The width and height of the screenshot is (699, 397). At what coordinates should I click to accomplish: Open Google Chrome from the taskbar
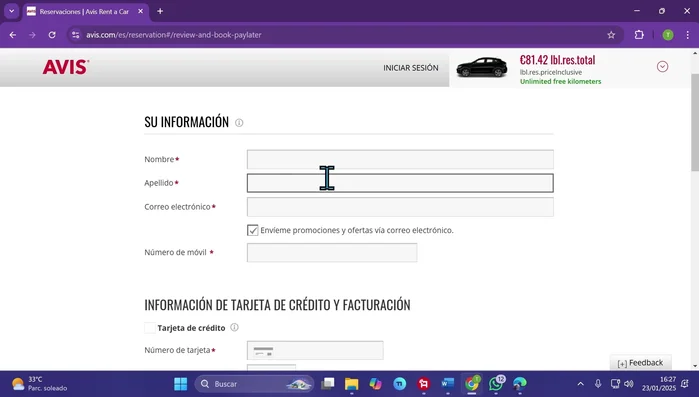coord(472,384)
